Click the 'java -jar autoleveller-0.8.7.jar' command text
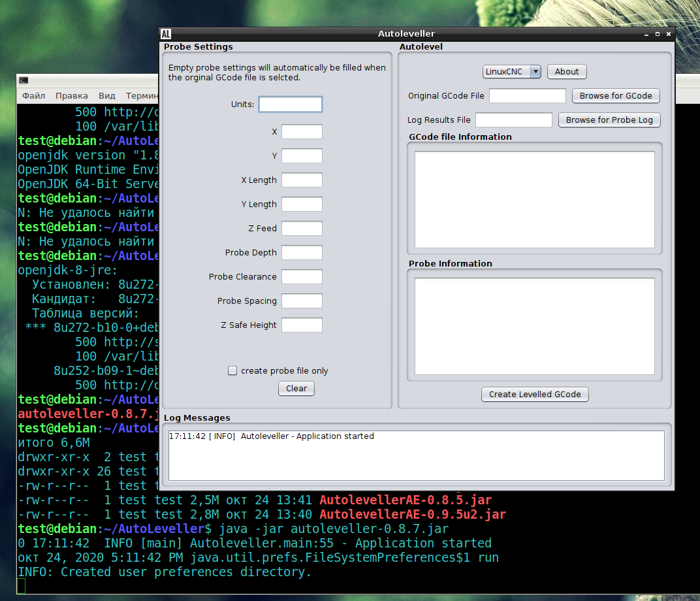 (x=334, y=528)
